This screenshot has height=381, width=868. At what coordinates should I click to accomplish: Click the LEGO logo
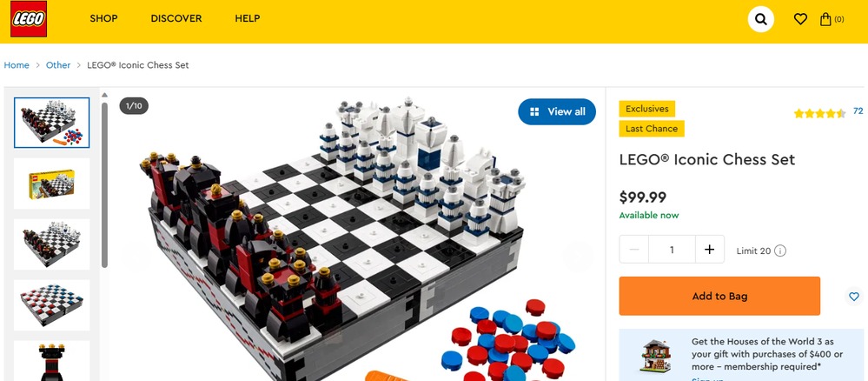[x=28, y=19]
